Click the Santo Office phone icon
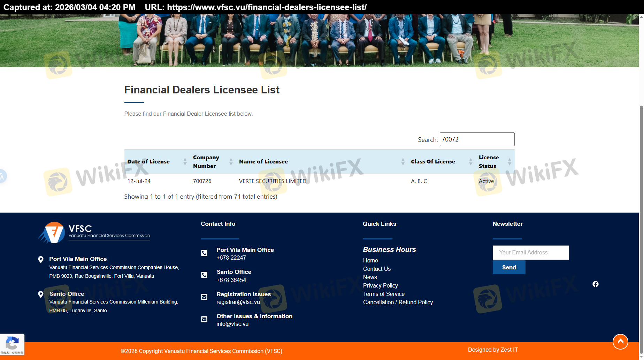The image size is (644, 360). click(204, 275)
